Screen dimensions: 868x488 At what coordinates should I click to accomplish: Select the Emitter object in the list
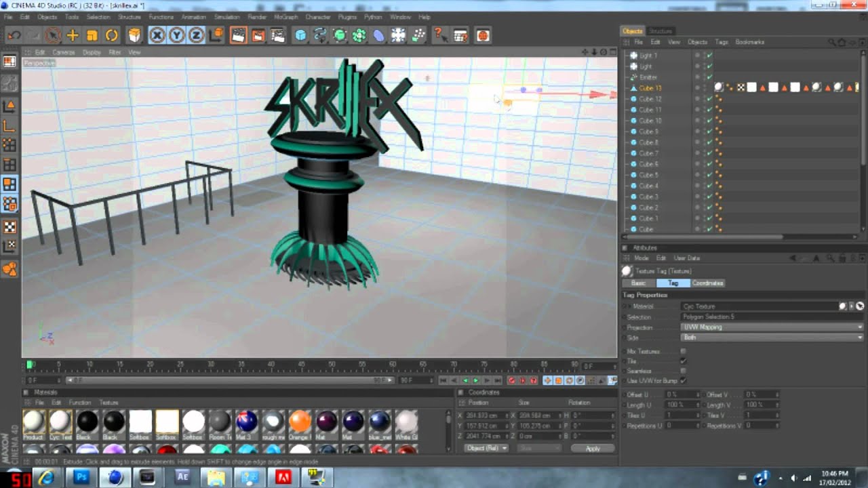click(648, 77)
